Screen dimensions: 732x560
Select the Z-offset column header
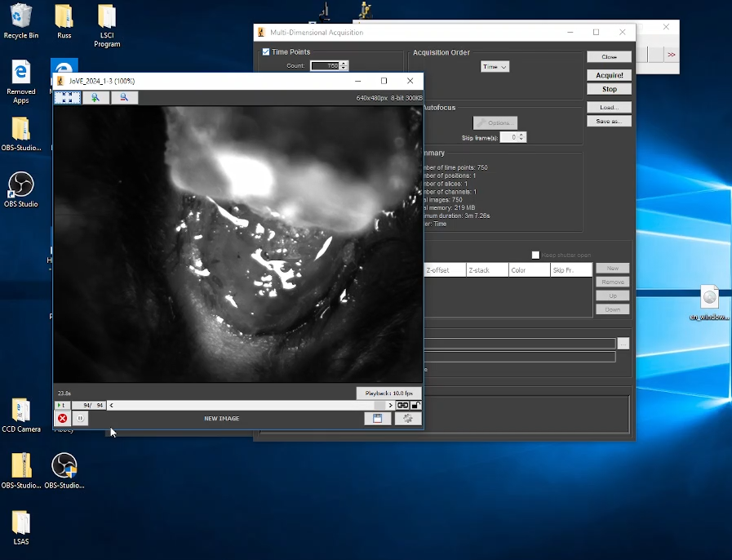446,270
